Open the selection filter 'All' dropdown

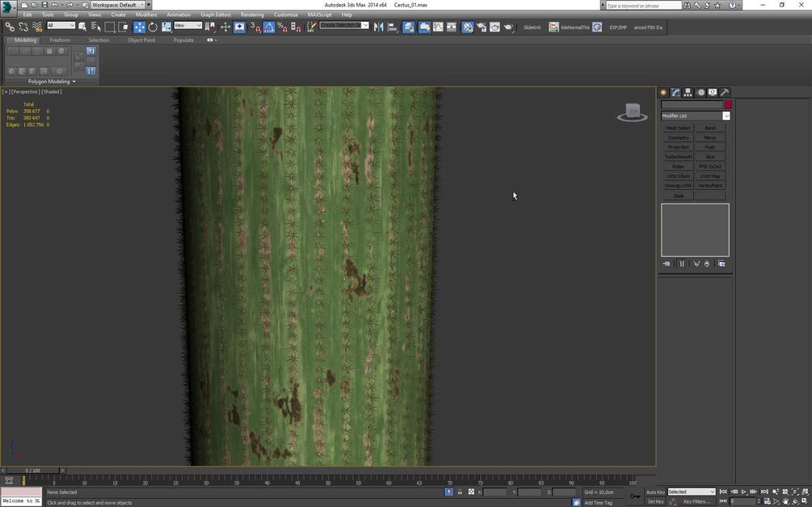tap(61, 25)
